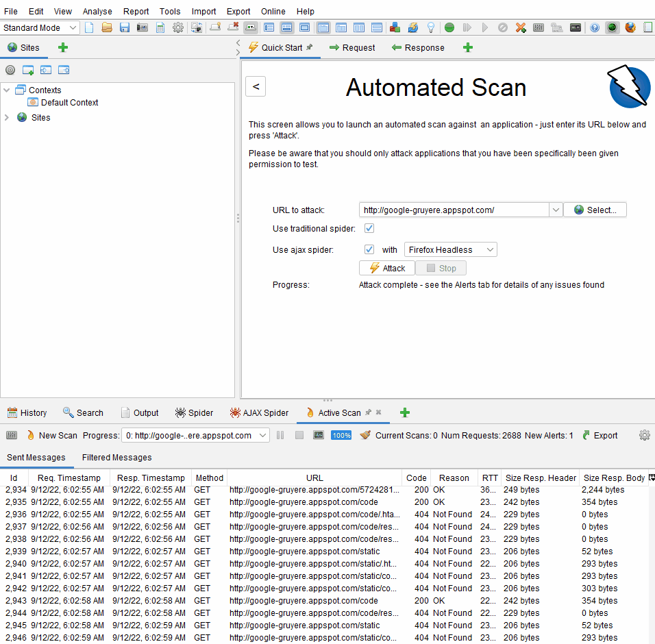Go back with the < button
This screenshot has width=655, height=644.
coord(256,86)
